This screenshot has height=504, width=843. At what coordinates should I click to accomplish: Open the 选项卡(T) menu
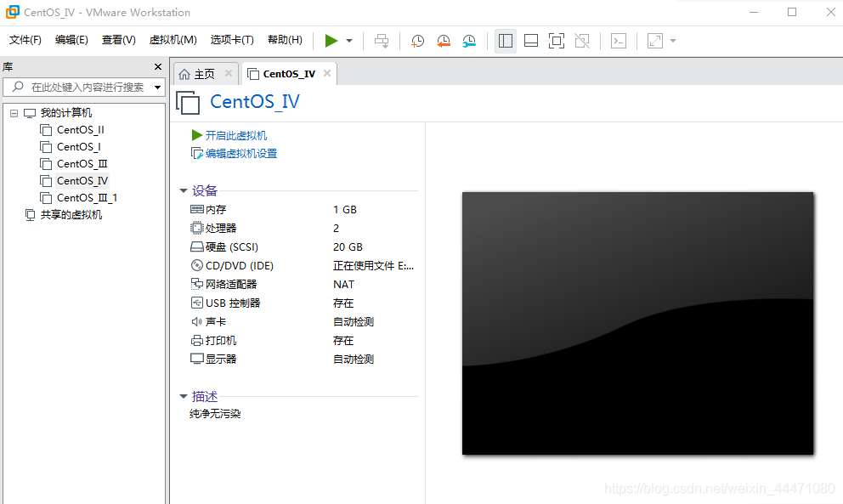pyautogui.click(x=232, y=40)
